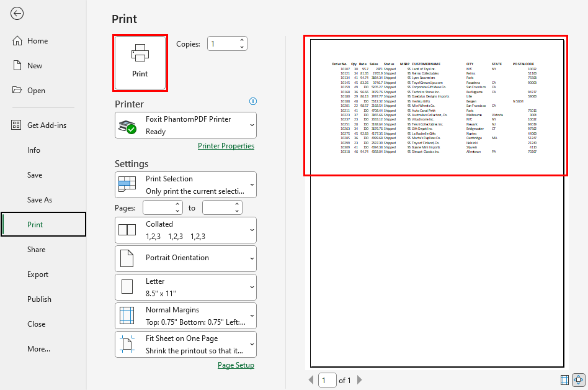Click the large Print button
The height and width of the screenshot is (390, 588).
click(x=140, y=62)
